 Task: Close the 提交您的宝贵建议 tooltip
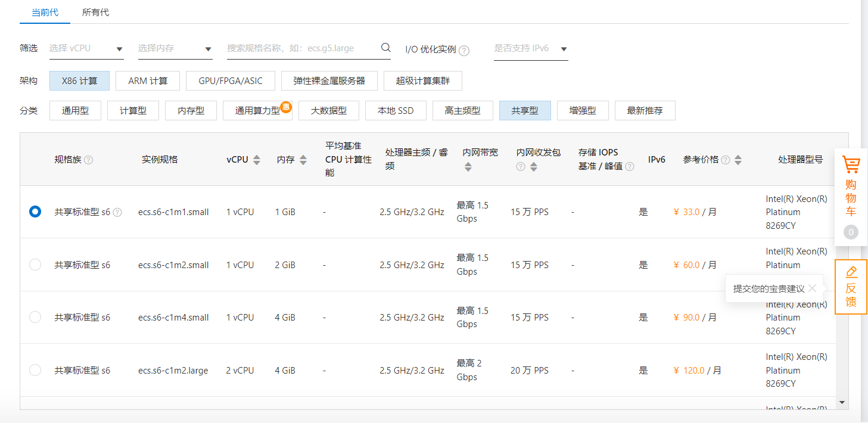(x=813, y=288)
